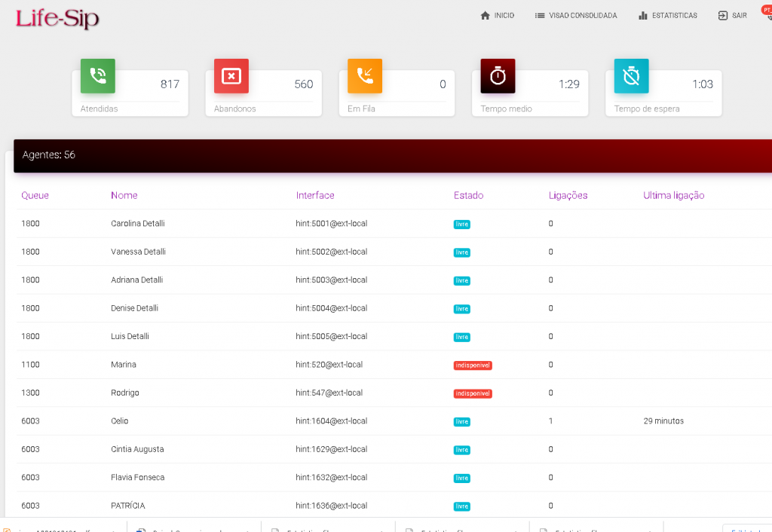The height and width of the screenshot is (532, 772).
Task: Click the green Atendidas phone icon
Action: (97, 76)
